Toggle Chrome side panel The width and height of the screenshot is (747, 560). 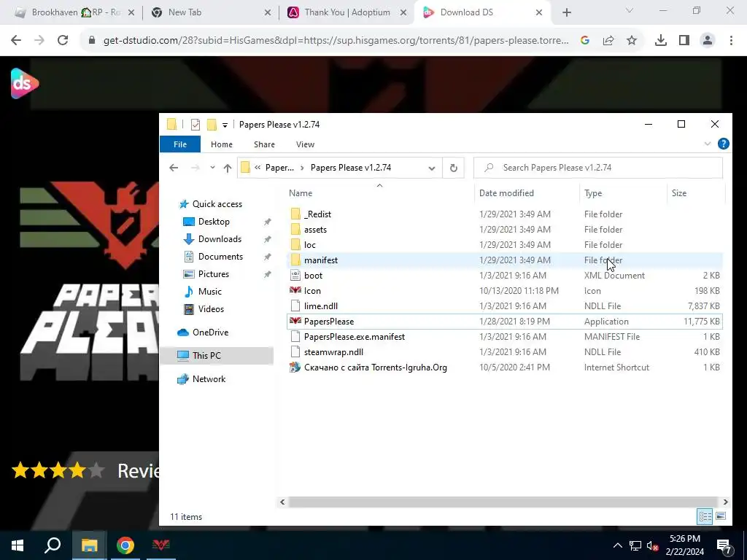click(684, 41)
